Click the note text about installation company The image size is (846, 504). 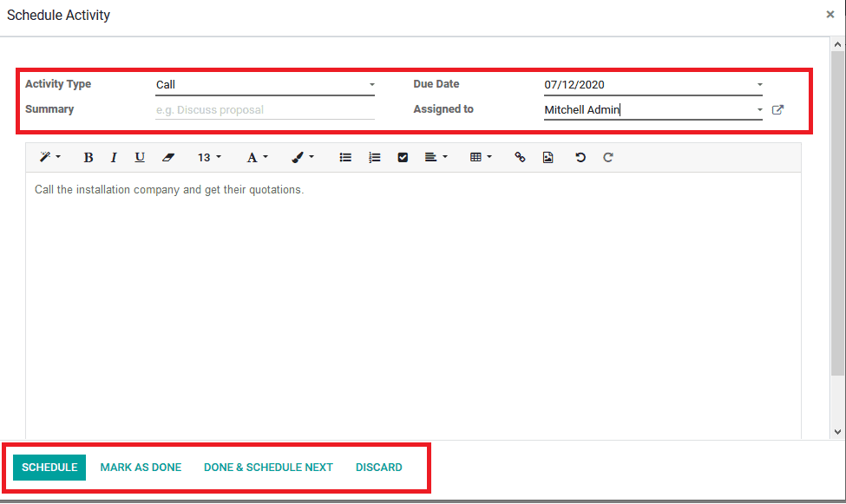click(x=169, y=189)
